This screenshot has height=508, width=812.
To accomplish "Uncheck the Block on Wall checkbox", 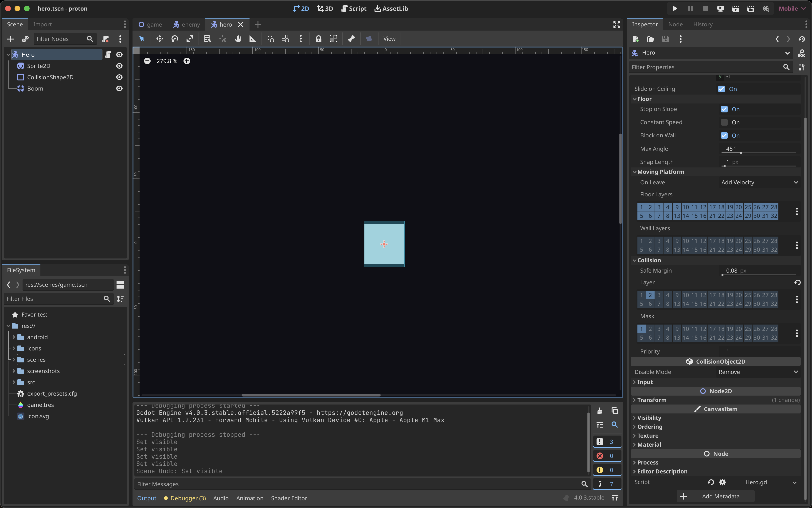I will click(x=724, y=135).
